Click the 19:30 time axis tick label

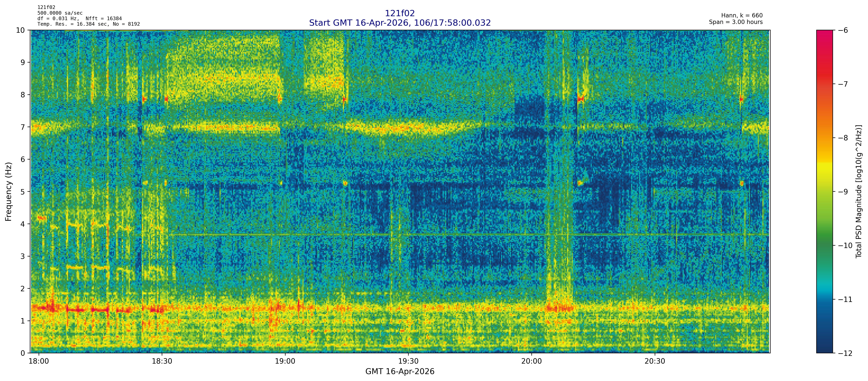(x=408, y=361)
